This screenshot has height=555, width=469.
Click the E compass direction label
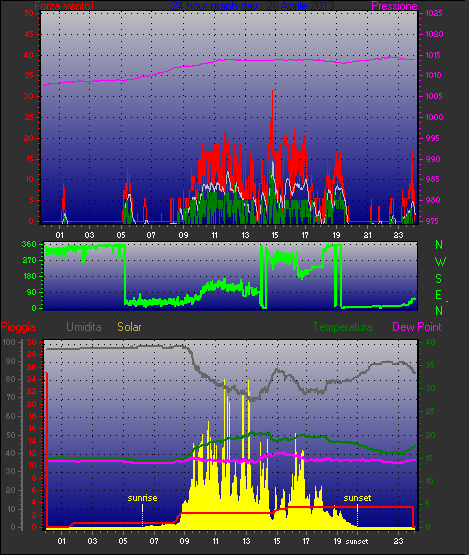tap(438, 295)
